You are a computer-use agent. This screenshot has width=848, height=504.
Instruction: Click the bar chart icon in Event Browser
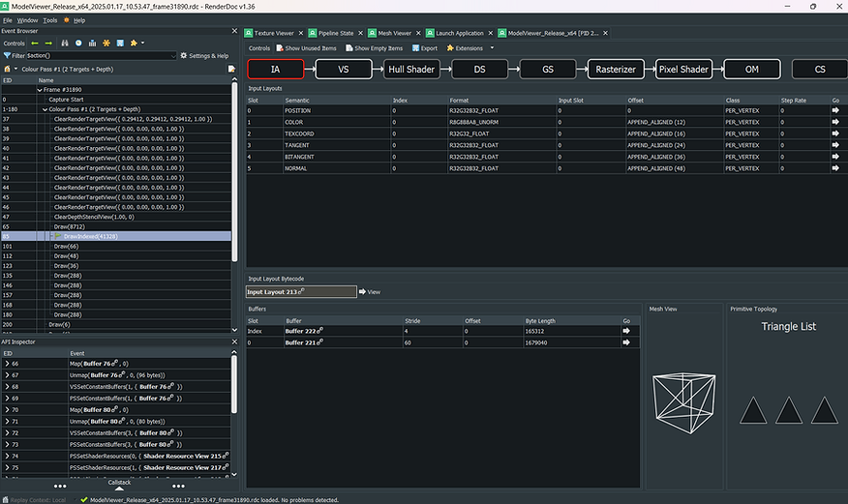(x=93, y=44)
